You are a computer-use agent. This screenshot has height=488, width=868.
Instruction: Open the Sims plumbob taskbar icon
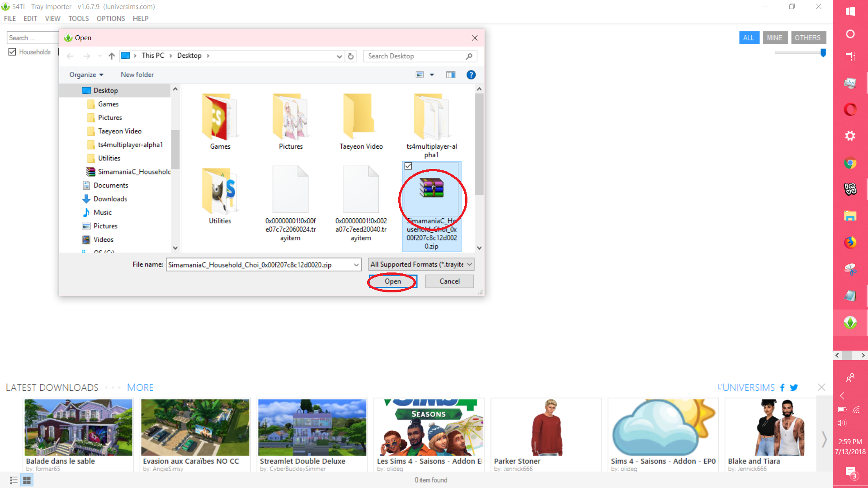[850, 323]
